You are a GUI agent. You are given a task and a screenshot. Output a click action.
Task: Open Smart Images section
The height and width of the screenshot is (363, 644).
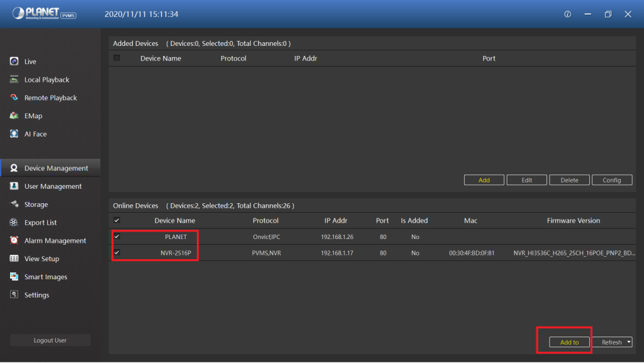(45, 277)
